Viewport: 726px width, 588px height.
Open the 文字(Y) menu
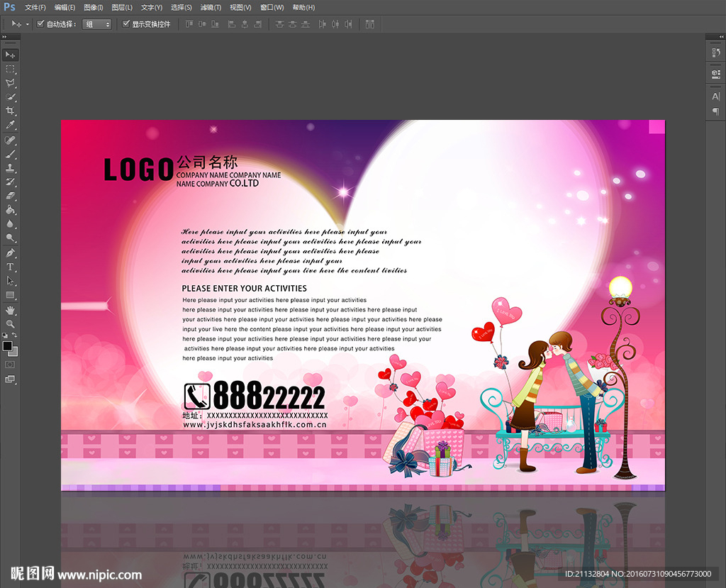coord(152,7)
